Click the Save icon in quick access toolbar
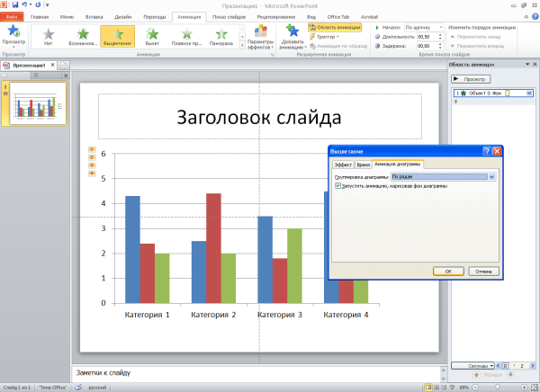 coord(14,4)
